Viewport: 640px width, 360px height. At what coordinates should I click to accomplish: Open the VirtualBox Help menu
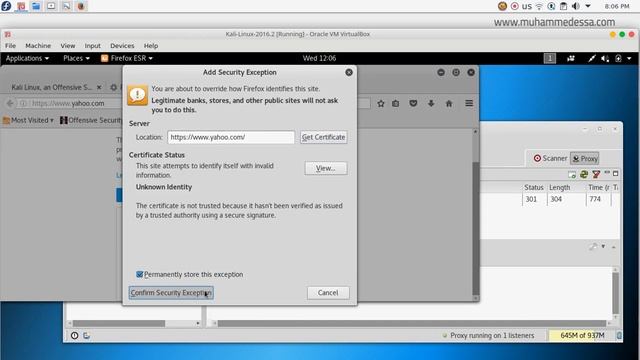(151, 46)
